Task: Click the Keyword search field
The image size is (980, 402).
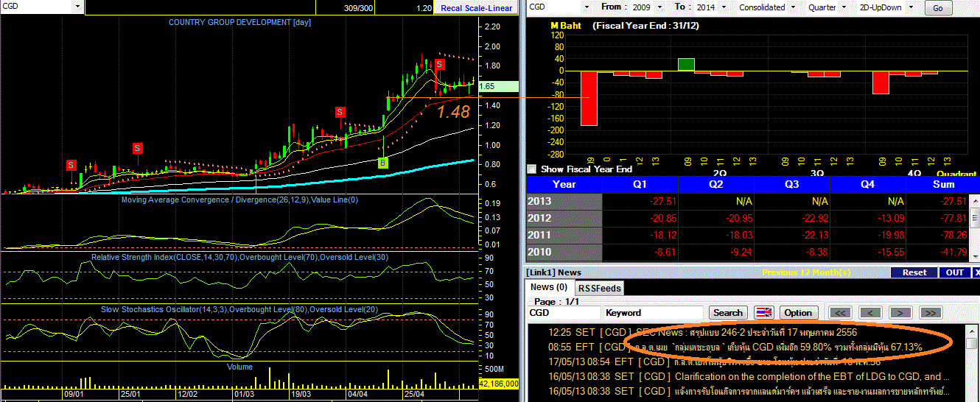Action: coord(654,313)
